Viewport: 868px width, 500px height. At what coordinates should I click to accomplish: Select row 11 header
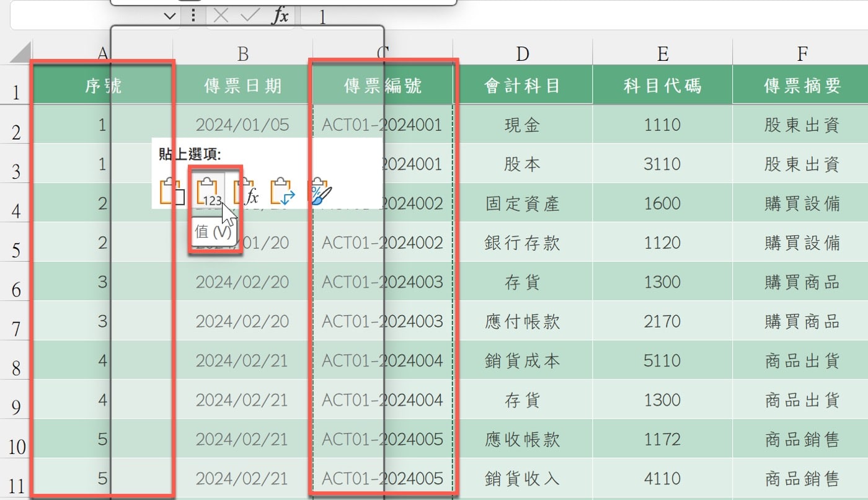tap(16, 478)
